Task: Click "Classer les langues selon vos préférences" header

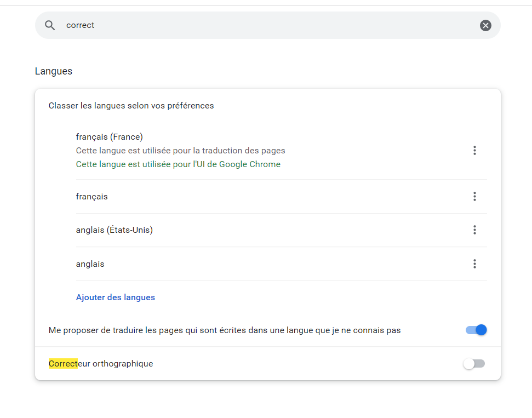Action: (x=131, y=106)
